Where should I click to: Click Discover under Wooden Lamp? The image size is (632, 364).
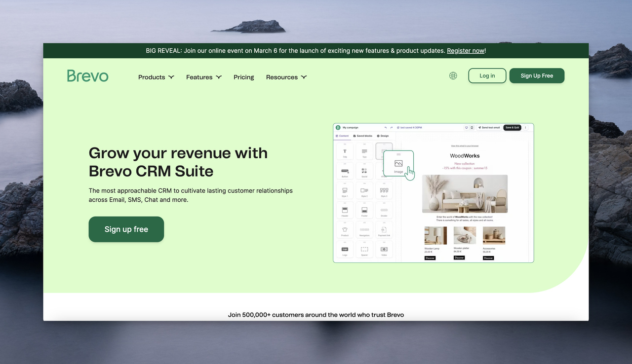tap(430, 258)
